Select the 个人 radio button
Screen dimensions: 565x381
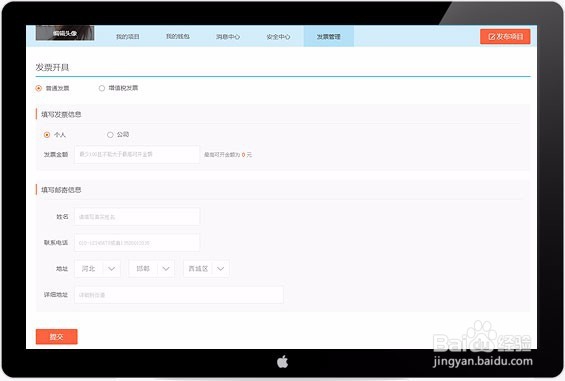46,135
